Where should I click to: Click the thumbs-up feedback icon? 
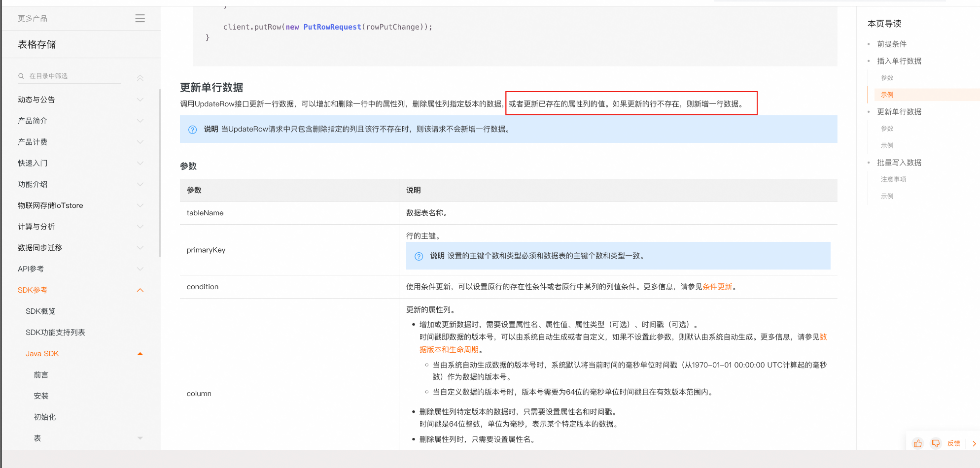pos(917,443)
